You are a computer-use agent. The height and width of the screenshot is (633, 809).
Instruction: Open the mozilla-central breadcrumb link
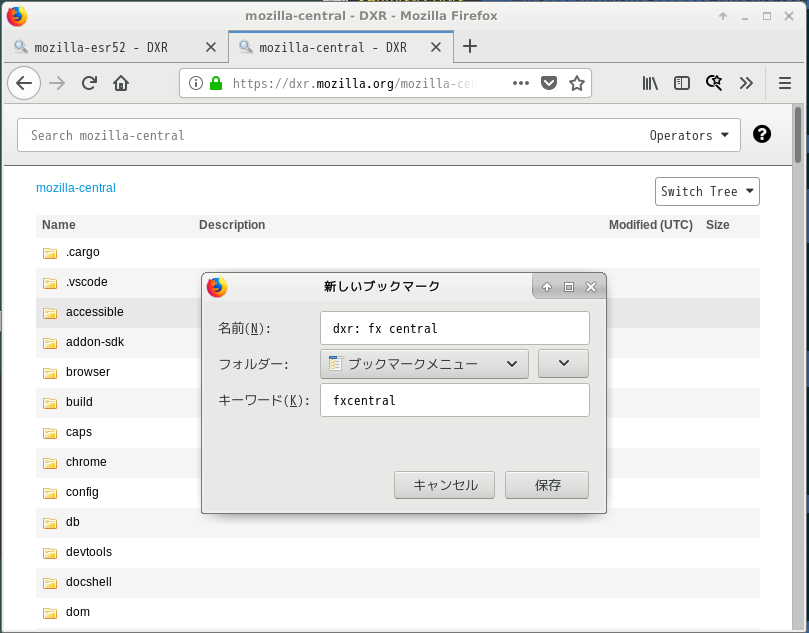(x=76, y=188)
